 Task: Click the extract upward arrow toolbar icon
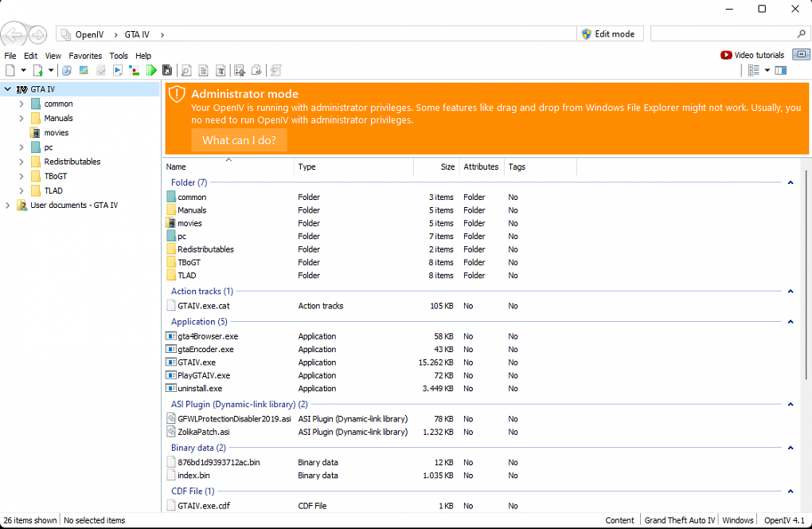240,70
